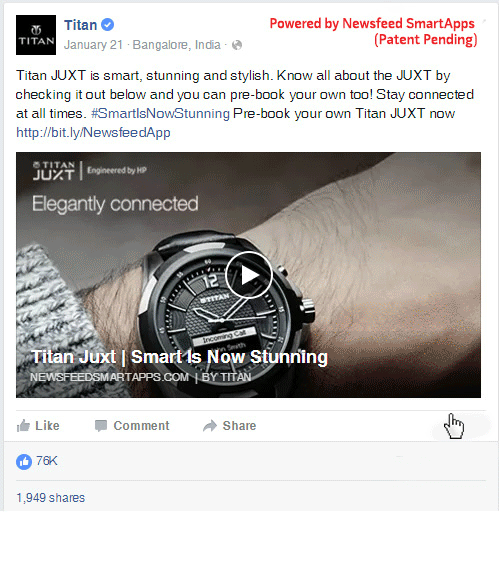The width and height of the screenshot is (499, 562).
Task: Click the Bangalore, India location link
Action: [x=176, y=45]
